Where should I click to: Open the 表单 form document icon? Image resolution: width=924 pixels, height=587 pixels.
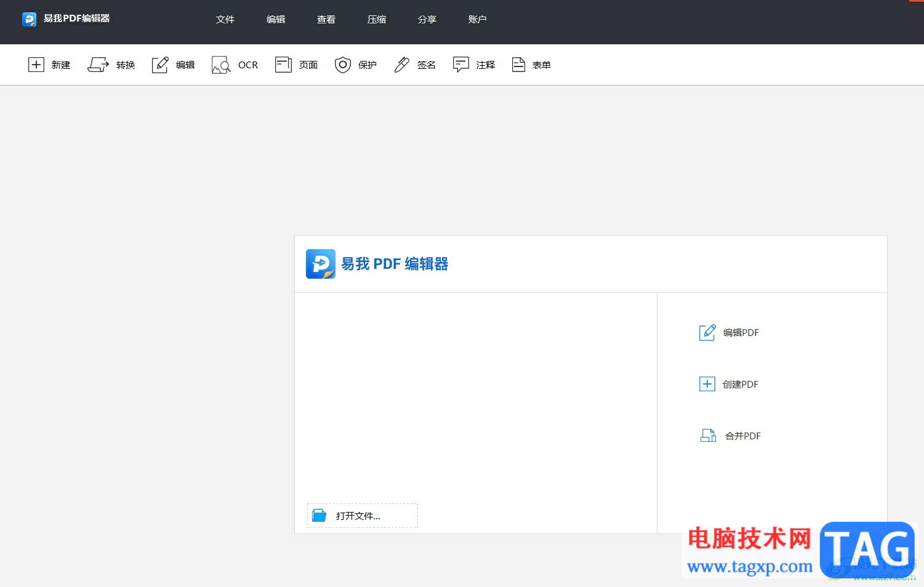point(518,65)
